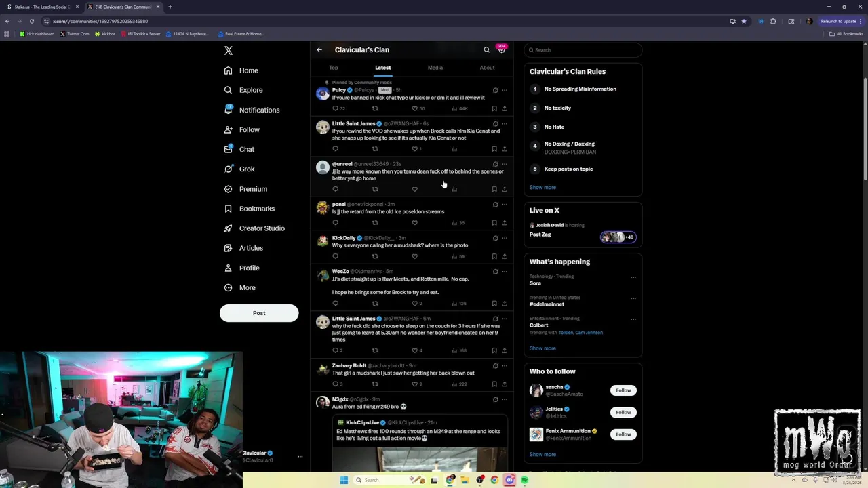Screen dimensions: 868x488
Task: Open more options for Sora trend
Action: click(633, 277)
